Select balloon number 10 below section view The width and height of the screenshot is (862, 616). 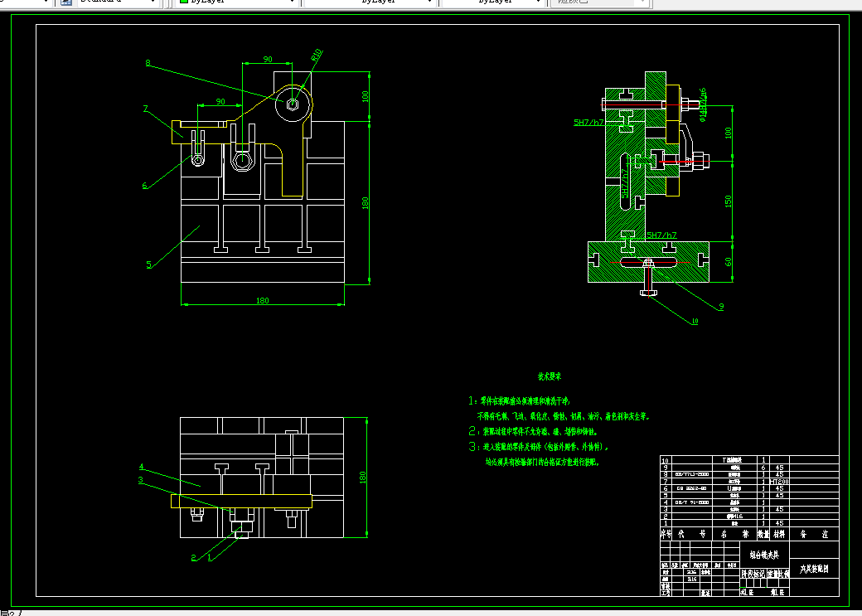tap(695, 321)
